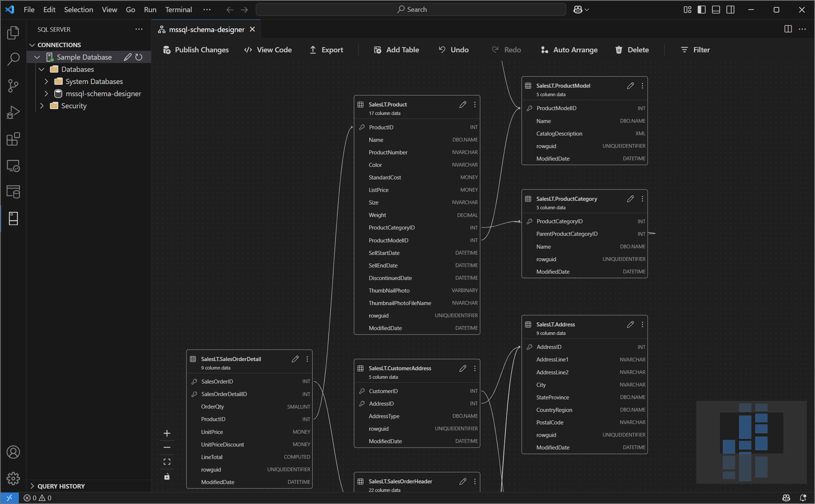Expand the System Databases folder
This screenshot has height=504, width=815.
(x=46, y=81)
